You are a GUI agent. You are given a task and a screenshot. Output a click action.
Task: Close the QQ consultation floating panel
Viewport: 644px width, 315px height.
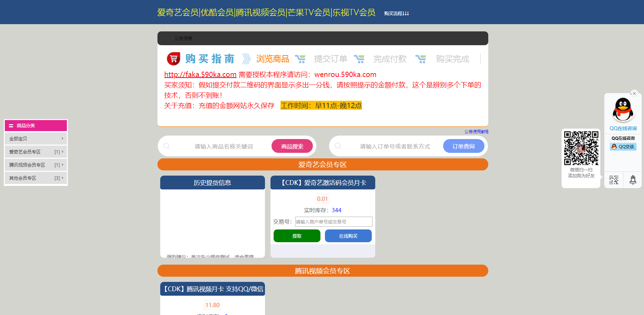(634, 93)
